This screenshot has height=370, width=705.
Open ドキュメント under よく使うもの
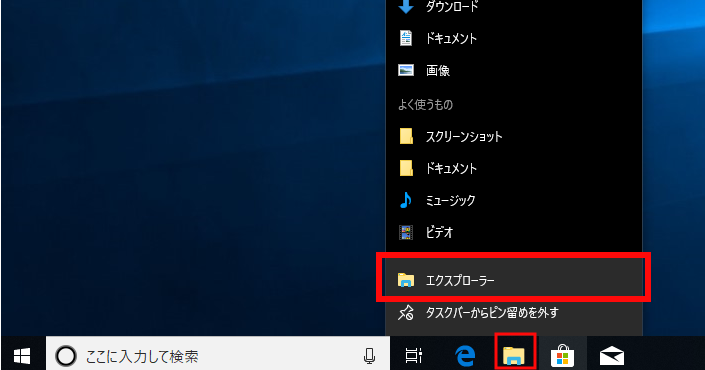pyautogui.click(x=514, y=168)
